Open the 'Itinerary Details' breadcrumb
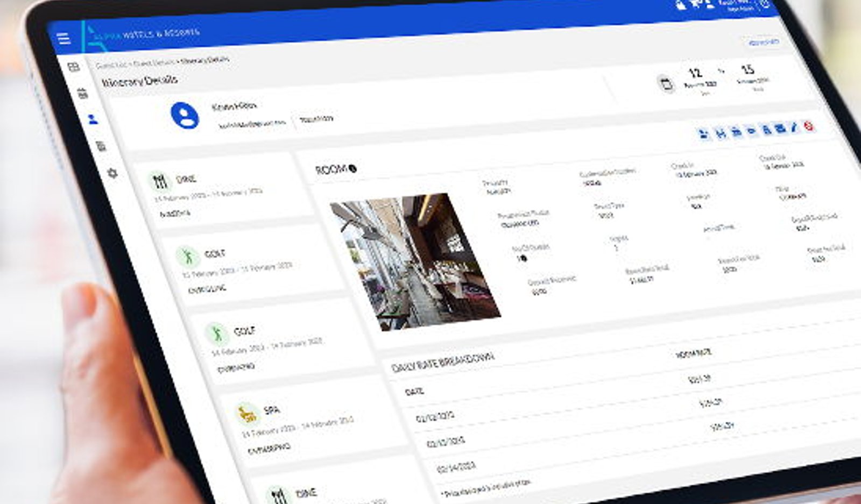Viewport: 861px width, 504px height. (x=205, y=60)
